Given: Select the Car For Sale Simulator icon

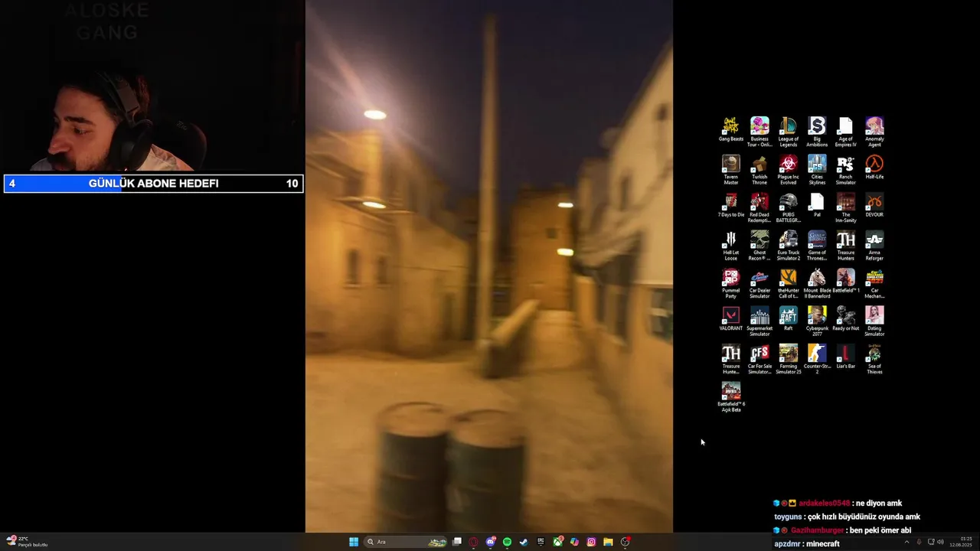Looking at the screenshot, I should [759, 360].
